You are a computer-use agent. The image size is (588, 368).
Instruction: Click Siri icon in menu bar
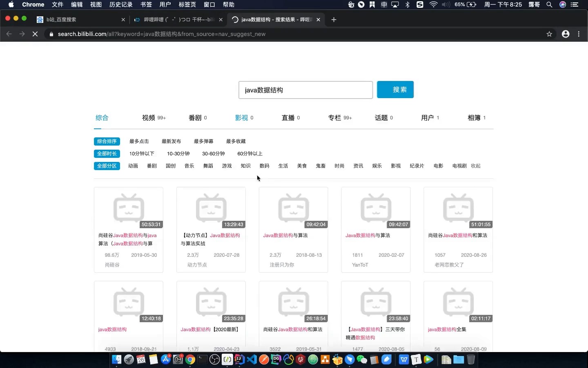[x=563, y=4]
